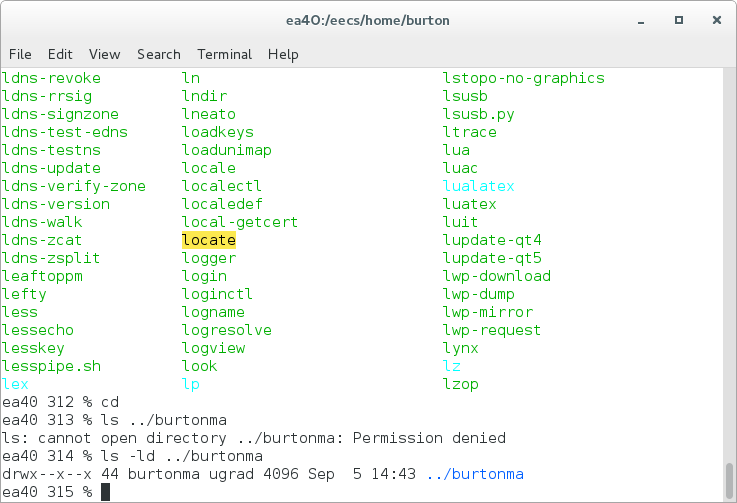Maximize the terminal window
737x503 pixels.
(x=679, y=20)
